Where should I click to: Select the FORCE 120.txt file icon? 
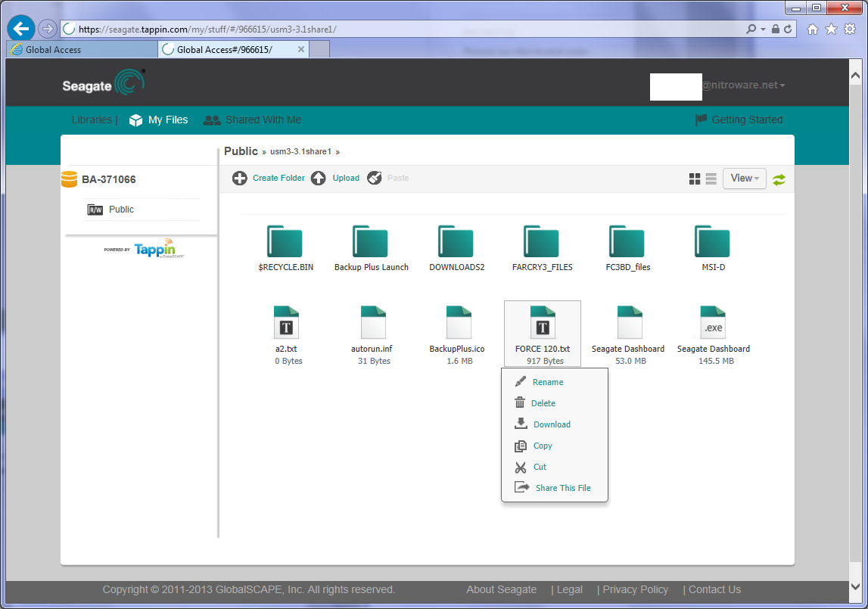click(x=543, y=322)
